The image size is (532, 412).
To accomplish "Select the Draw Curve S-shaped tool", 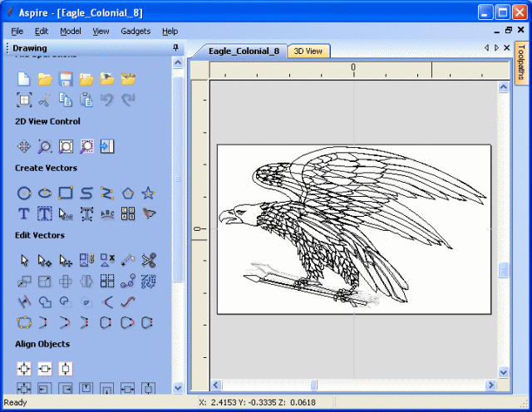I will tap(86, 194).
